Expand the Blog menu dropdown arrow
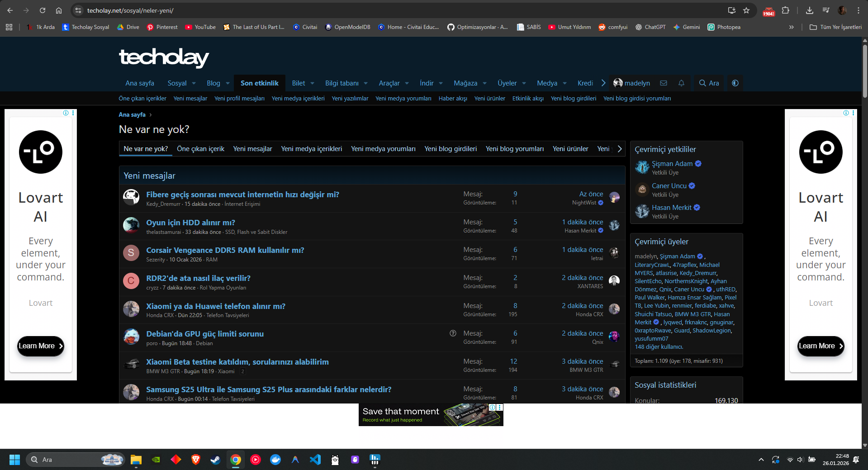 click(228, 83)
